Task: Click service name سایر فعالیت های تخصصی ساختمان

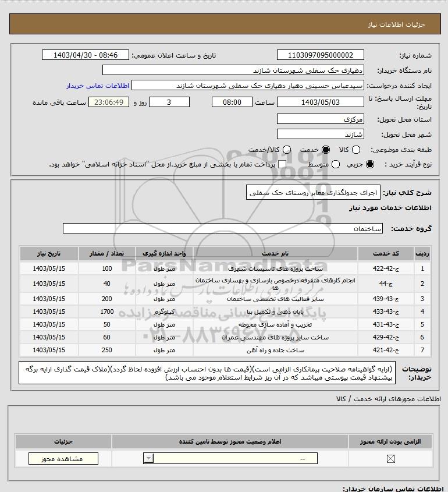Action: pos(275,299)
